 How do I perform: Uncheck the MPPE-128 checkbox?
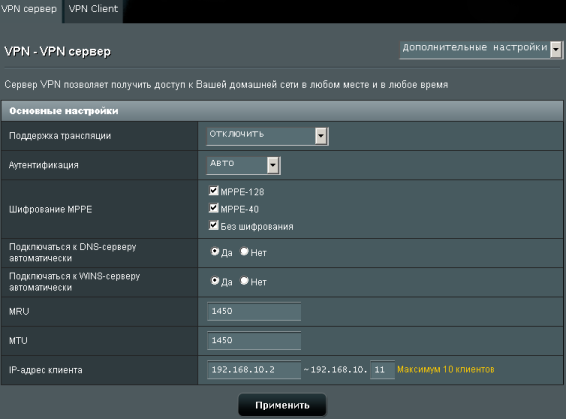(x=214, y=191)
